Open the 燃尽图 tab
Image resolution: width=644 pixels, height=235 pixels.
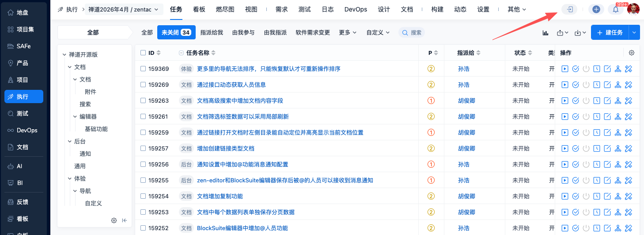225,9
